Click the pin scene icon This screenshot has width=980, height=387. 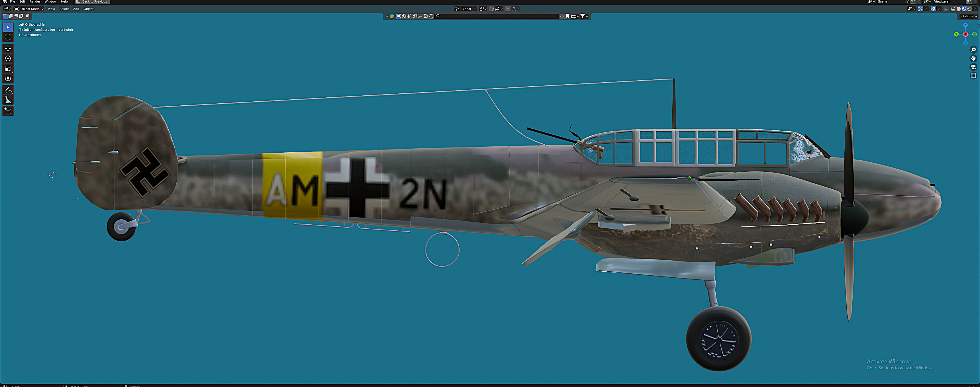(907, 1)
